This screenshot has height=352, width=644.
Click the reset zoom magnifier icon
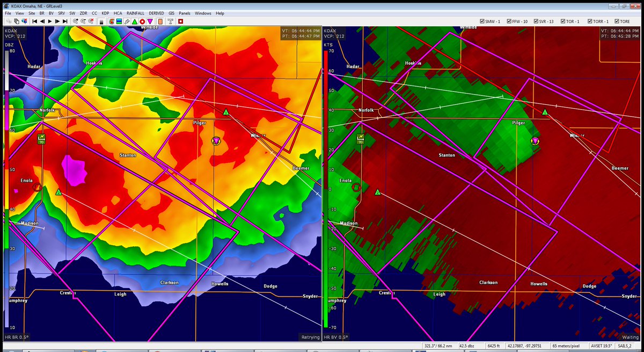click(91, 21)
